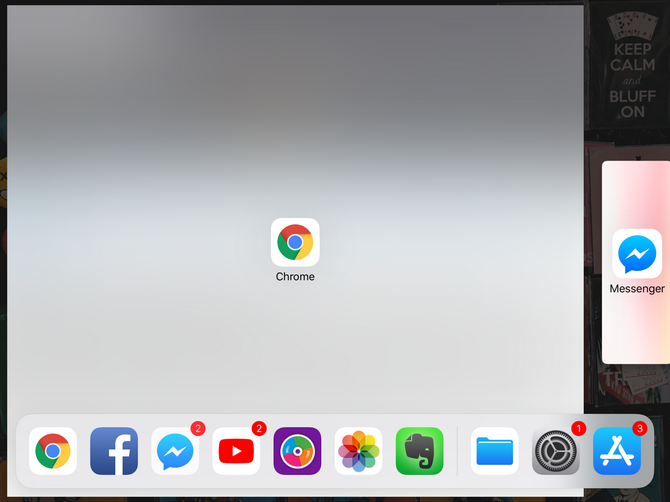This screenshot has height=502, width=670.
Task: Click the Messenger label in the side panel
Action: click(637, 289)
